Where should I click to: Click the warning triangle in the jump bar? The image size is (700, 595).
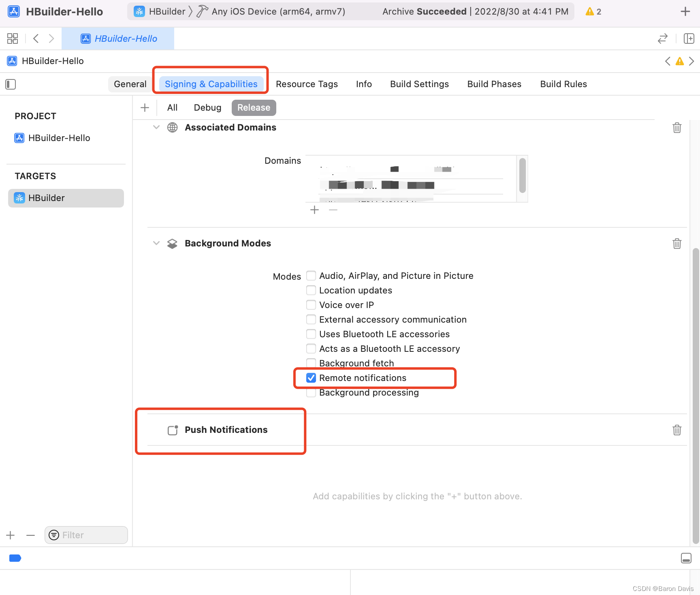680,61
